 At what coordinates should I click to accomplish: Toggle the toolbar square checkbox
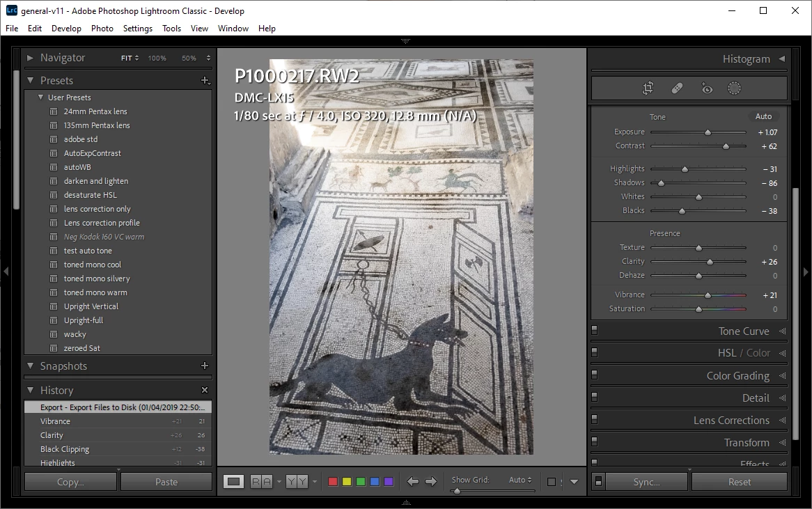point(551,482)
